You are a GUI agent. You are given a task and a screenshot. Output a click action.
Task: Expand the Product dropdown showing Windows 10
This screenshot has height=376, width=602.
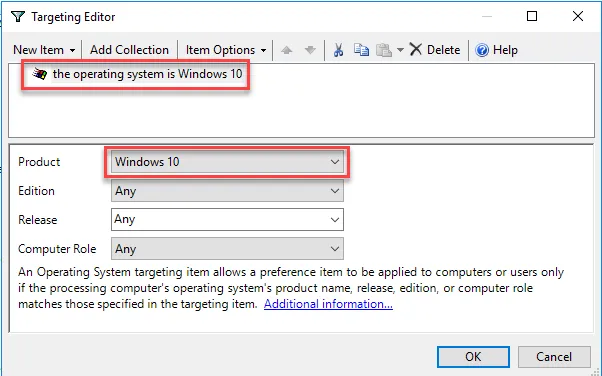point(227,162)
